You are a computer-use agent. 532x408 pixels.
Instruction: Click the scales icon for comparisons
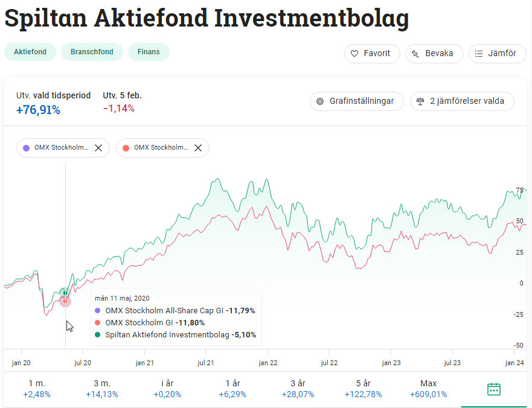420,101
